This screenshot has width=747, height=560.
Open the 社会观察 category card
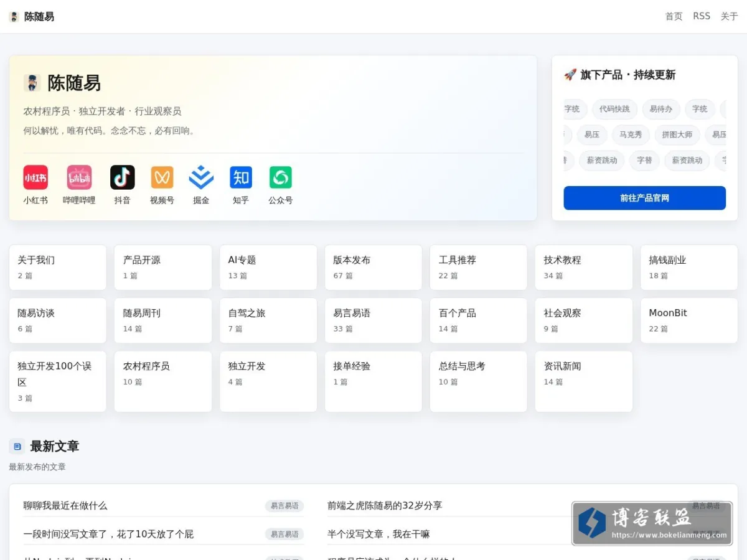coord(584,320)
